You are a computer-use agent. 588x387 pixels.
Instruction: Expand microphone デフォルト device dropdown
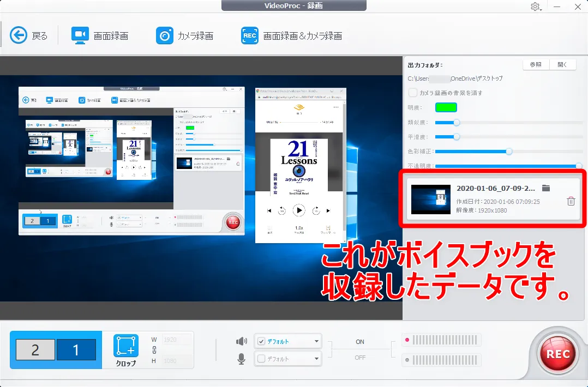point(316,359)
